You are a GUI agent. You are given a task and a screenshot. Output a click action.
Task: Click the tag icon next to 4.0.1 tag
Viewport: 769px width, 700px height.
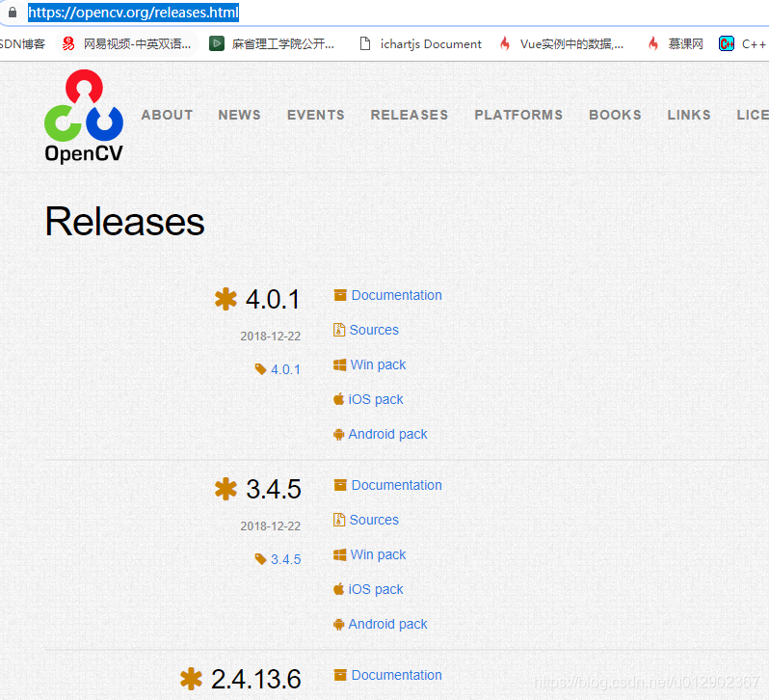coord(260,369)
